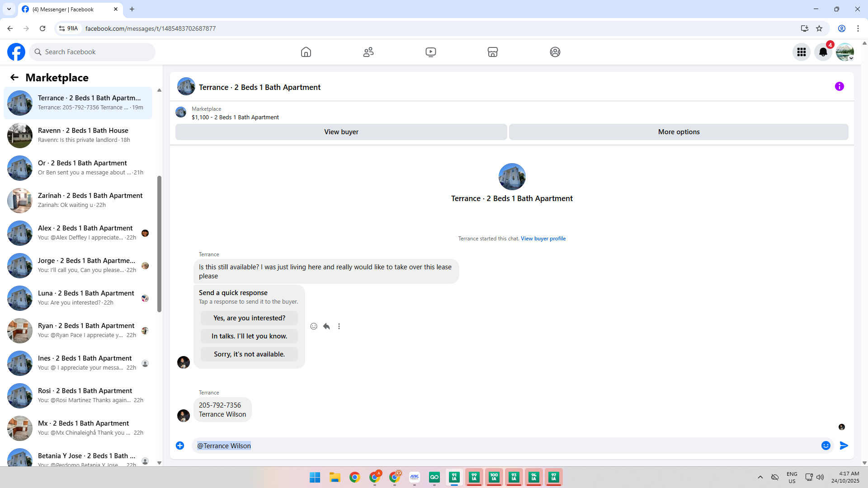Screen dimensions: 868x488
Task: Select the Messenger | Facebook tab
Action: point(71,9)
